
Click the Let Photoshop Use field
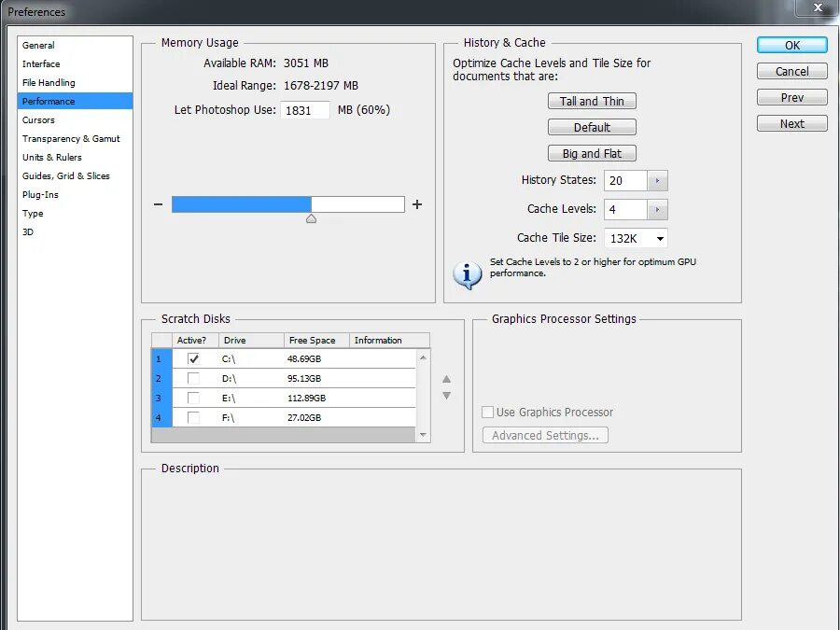[305, 110]
